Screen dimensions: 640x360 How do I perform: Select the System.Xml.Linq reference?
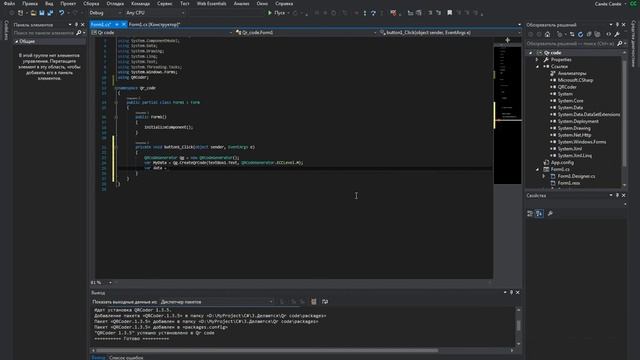coord(575,156)
